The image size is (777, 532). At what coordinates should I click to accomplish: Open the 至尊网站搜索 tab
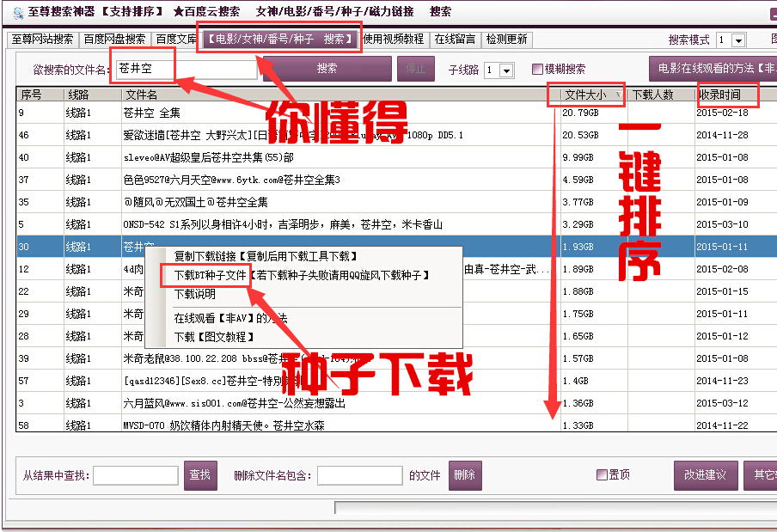pyautogui.click(x=43, y=40)
